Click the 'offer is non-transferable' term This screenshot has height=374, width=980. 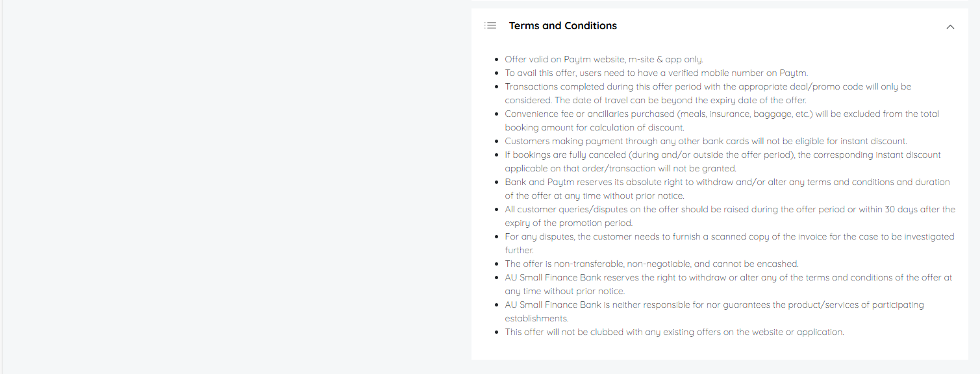point(651,264)
